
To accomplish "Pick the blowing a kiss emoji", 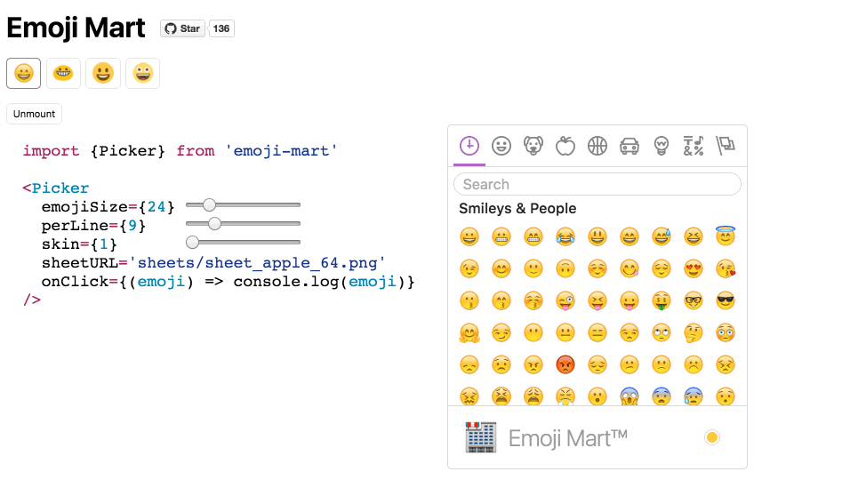I will pyautogui.click(x=726, y=268).
